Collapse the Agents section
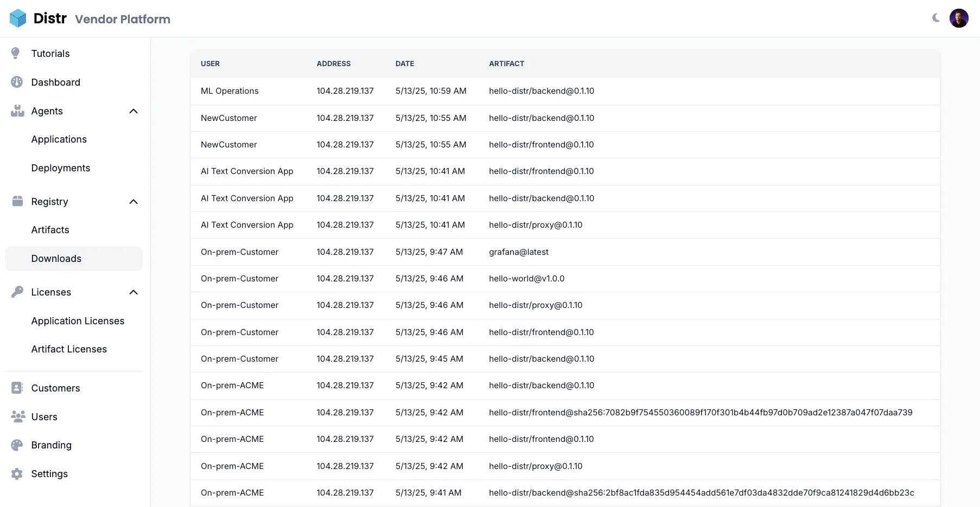 (133, 111)
